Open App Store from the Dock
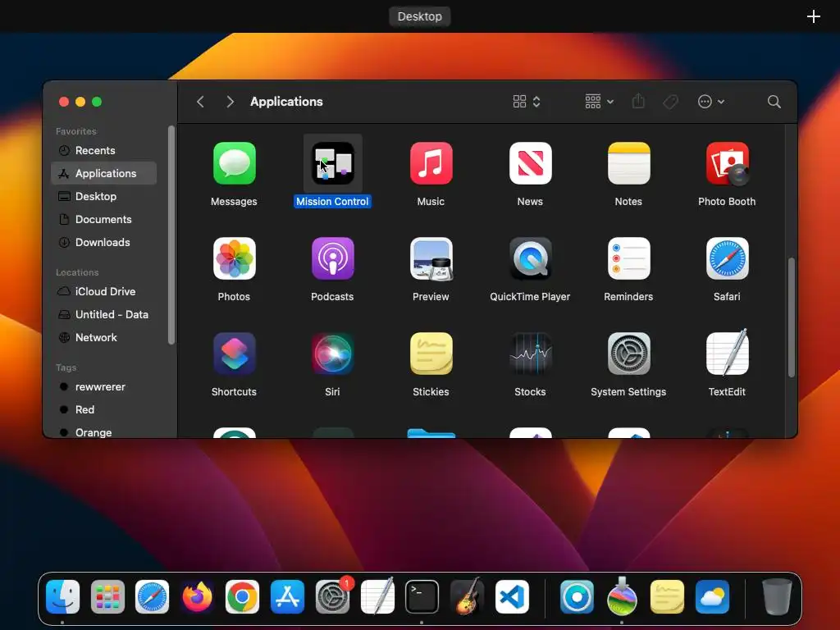The width and height of the screenshot is (840, 630). [287, 597]
